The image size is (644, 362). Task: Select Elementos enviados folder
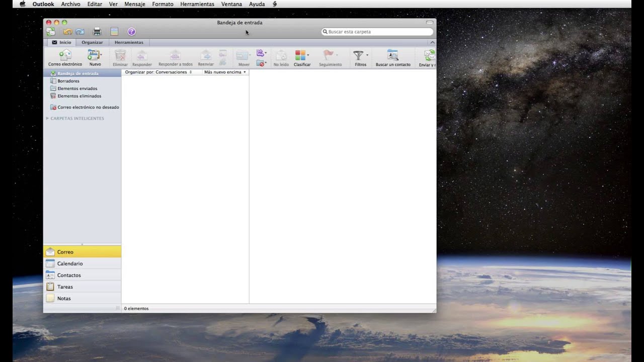82,88
